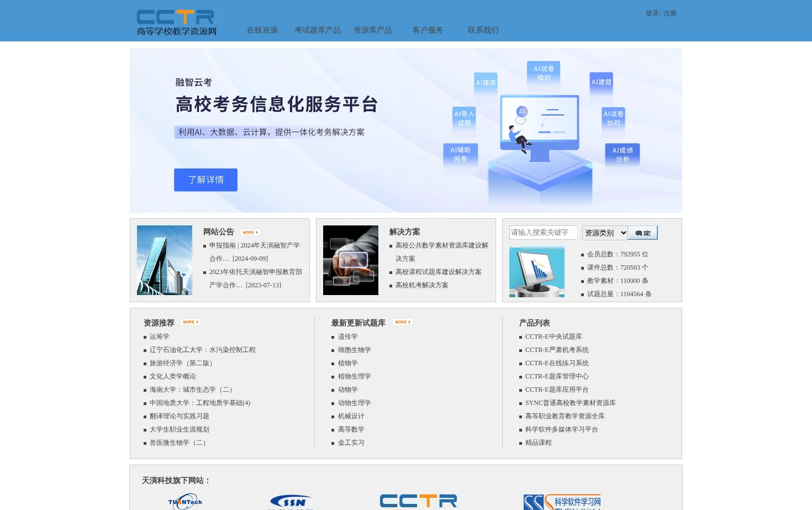Open 翻译理论与实践习题 resource
Viewport: 812px width, 510px height.
pos(180,416)
